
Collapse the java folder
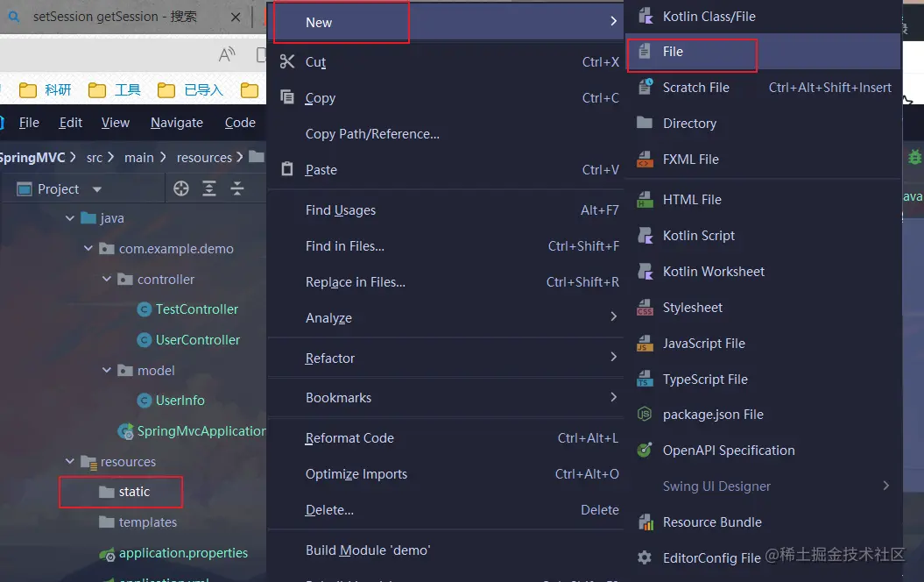coord(70,218)
